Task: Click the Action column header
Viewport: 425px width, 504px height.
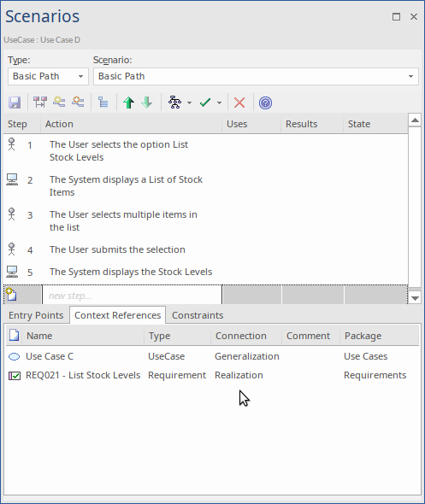Action: pyautogui.click(x=132, y=124)
